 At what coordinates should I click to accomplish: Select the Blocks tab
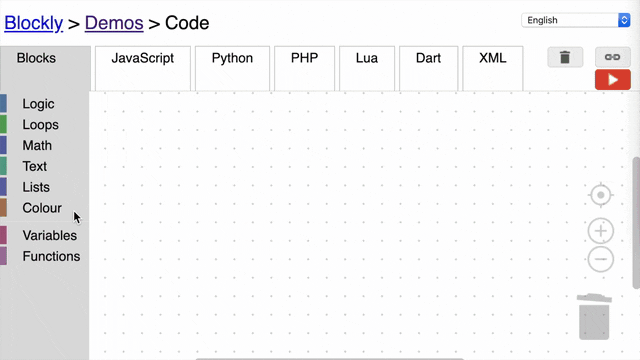36,58
